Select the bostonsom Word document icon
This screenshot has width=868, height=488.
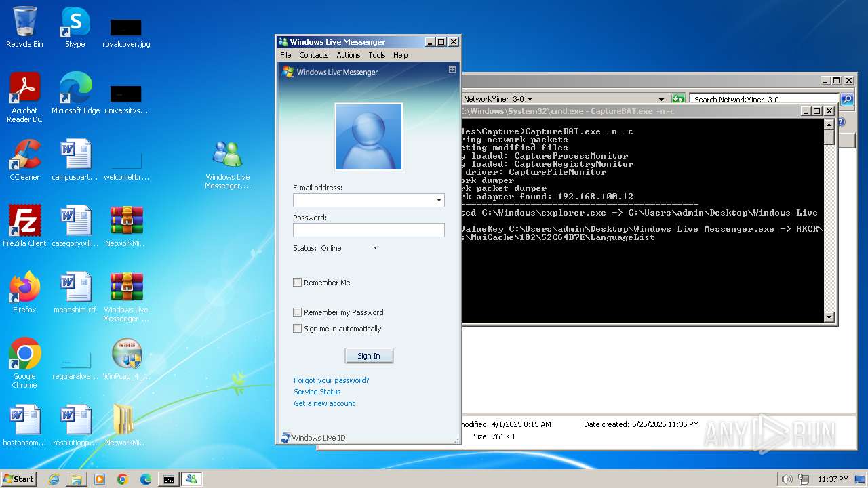point(24,426)
